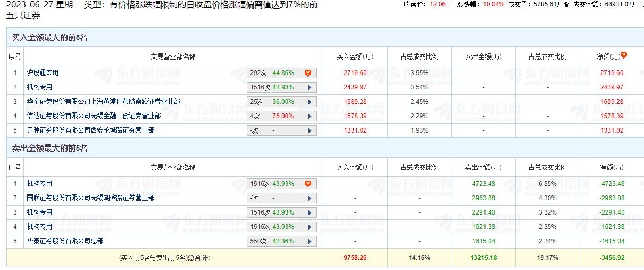Open 华泰证券股份有限公司总部 link

pyautogui.click(x=65, y=241)
